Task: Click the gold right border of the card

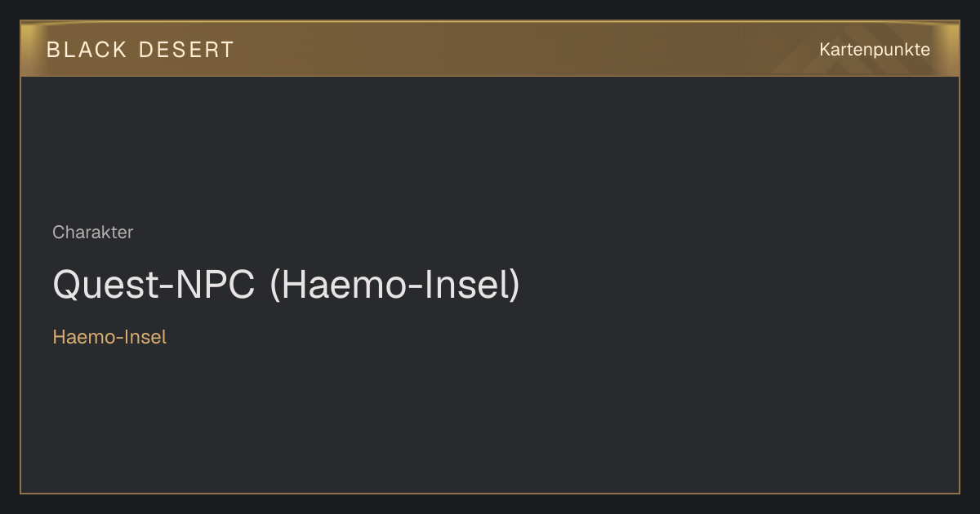Action: click(959, 286)
